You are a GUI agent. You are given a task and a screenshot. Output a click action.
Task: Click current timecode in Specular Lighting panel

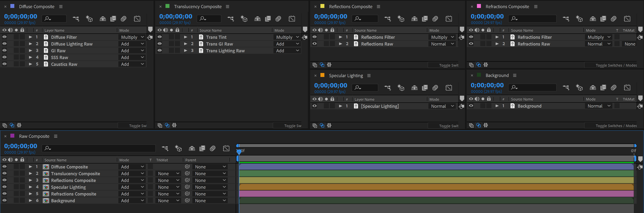click(x=331, y=85)
